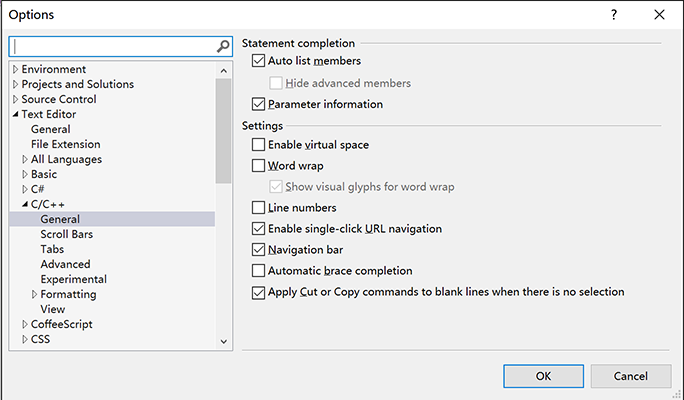Screen dimensions: 684x400
Task: Enable Word wrap checkbox
Action: click(258, 166)
